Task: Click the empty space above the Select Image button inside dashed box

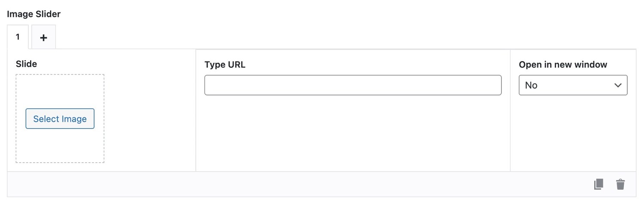Action: 60,91
